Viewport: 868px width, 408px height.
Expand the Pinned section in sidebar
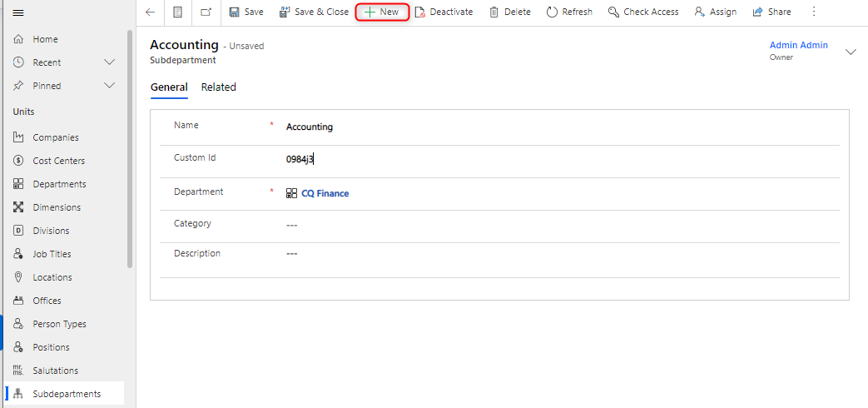click(109, 86)
